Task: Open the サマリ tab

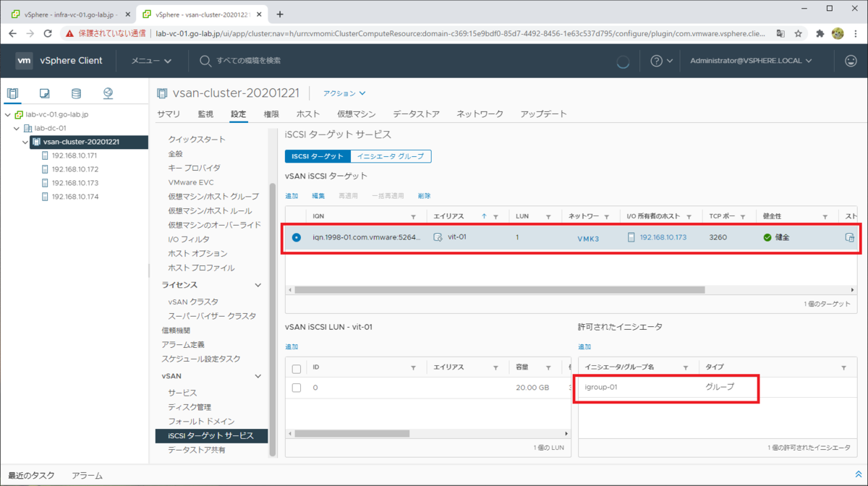Action: [169, 114]
